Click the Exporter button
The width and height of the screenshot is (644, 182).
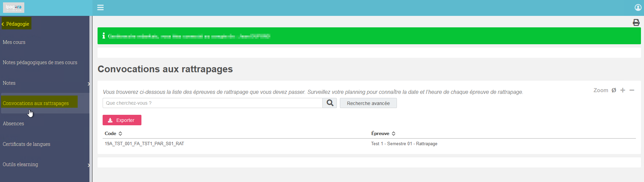pyautogui.click(x=122, y=120)
